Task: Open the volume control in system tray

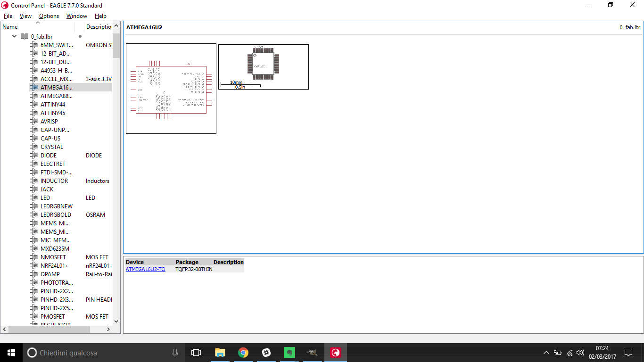Action: [x=580, y=353]
